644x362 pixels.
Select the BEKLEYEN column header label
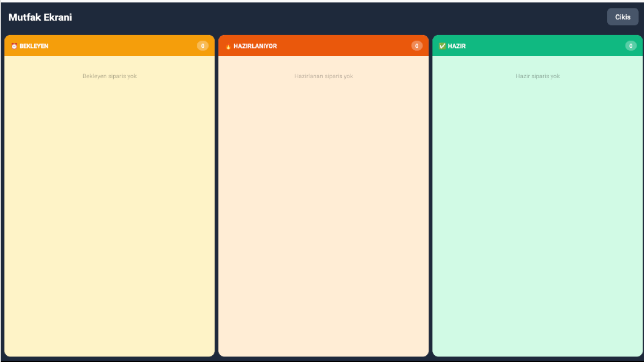point(34,46)
